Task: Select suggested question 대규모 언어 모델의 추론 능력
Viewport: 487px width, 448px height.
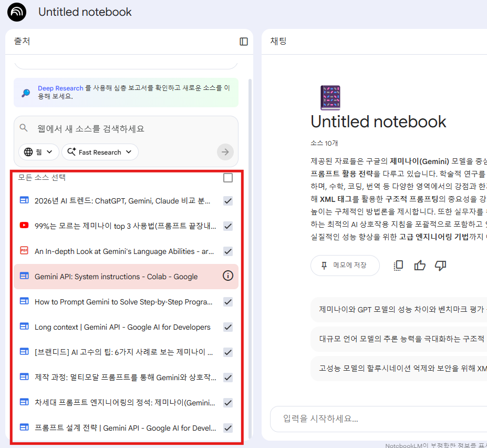Action: 399,339
